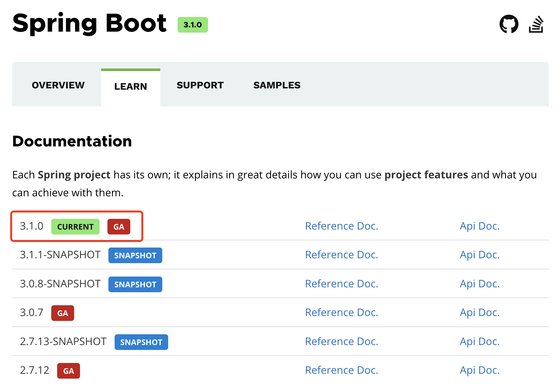
Task: Open the SAMPLES tab
Action: pyautogui.click(x=277, y=85)
